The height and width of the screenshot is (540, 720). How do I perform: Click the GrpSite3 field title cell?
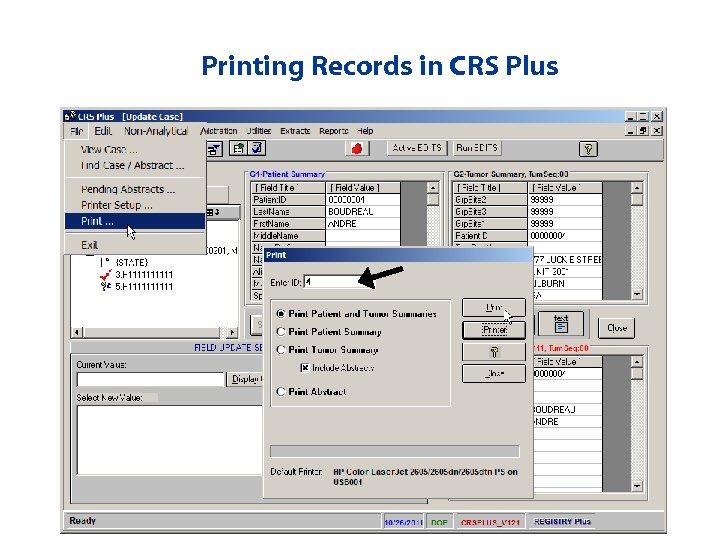click(490, 212)
